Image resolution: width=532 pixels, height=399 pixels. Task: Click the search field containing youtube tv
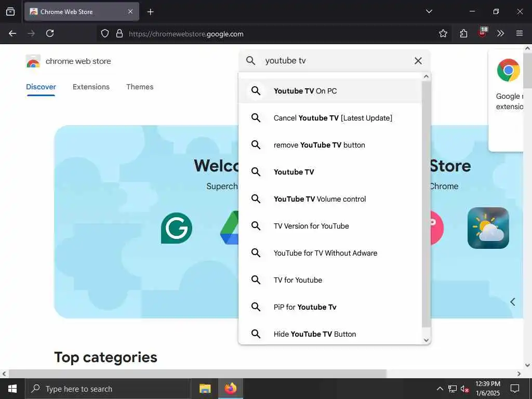pyautogui.click(x=335, y=61)
